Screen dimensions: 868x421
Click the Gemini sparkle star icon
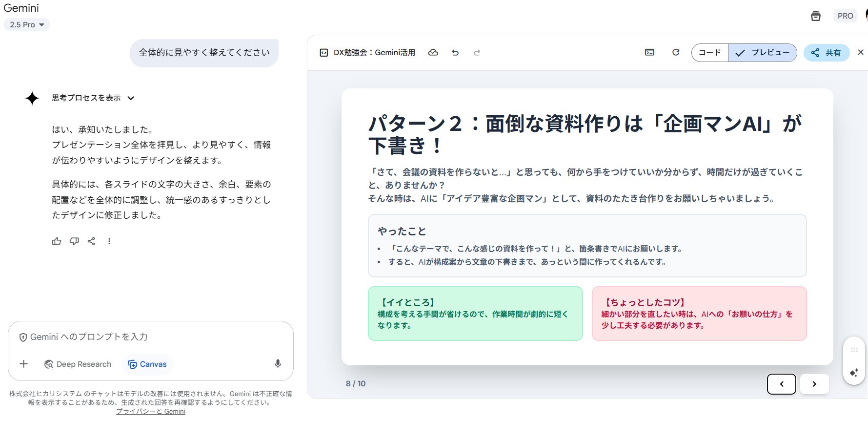click(32, 98)
